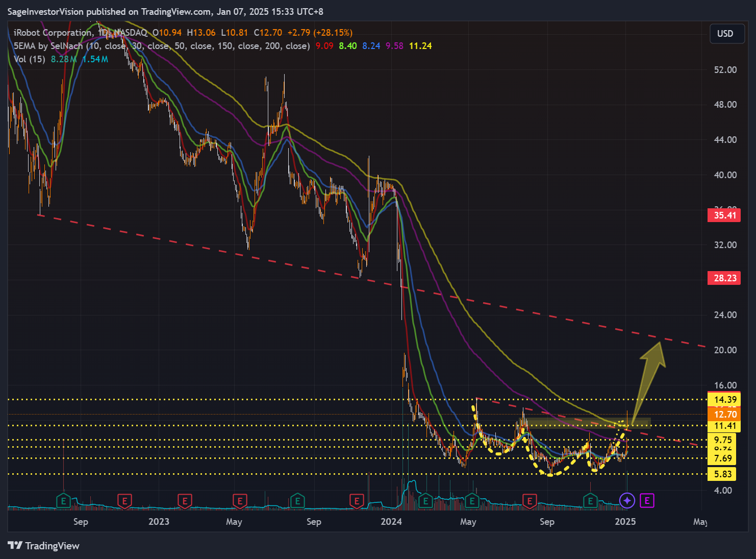Image resolution: width=756 pixels, height=559 pixels.
Task: Click the yellow 7.69 price label
Action: coord(722,458)
